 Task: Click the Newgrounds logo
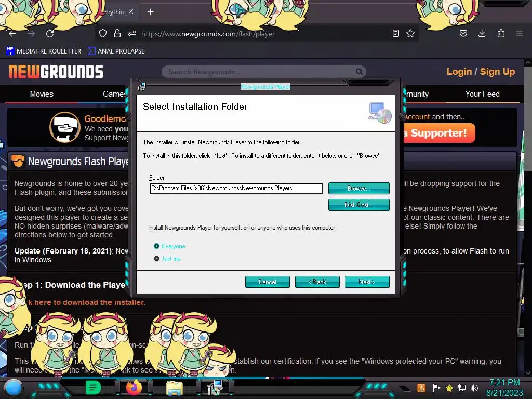coord(56,72)
